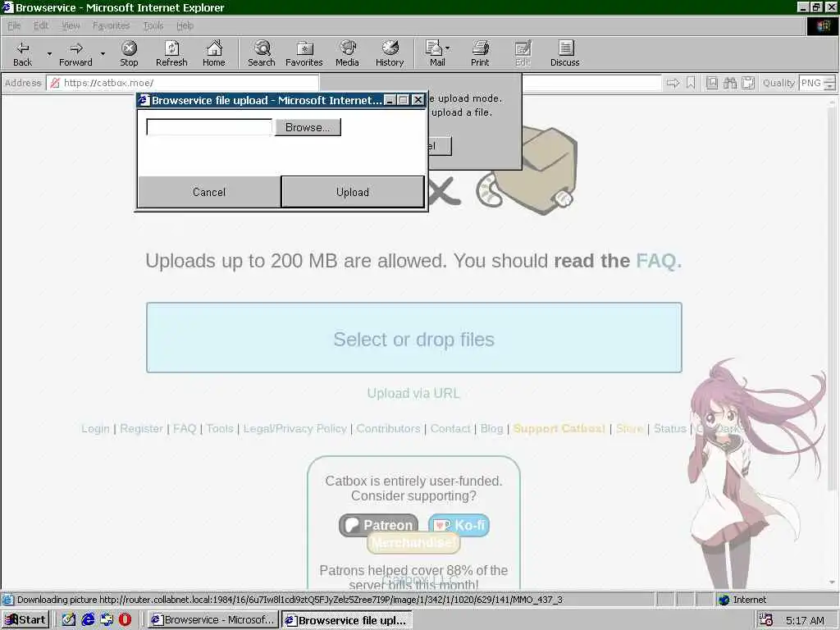Click the Contributors footer link

[388, 428]
